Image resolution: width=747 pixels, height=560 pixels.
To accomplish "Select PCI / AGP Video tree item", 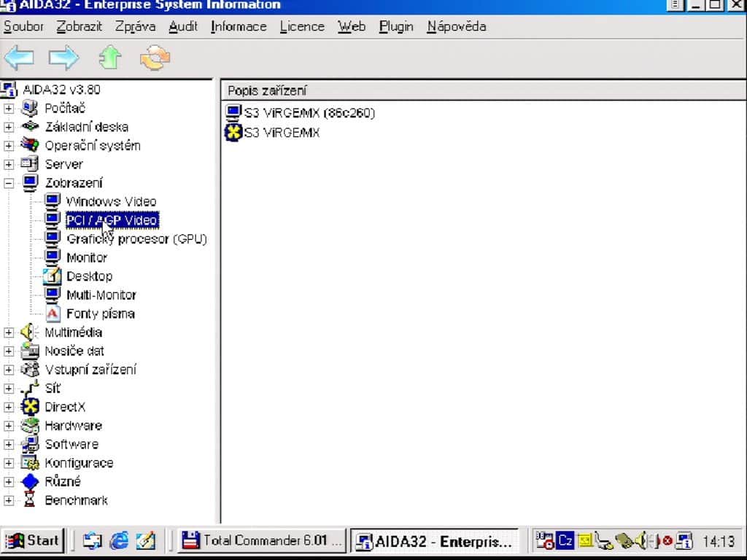I will pyautogui.click(x=112, y=220).
